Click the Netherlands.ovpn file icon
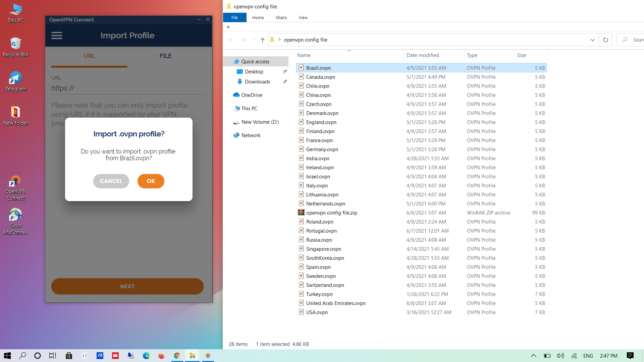644x362 pixels. (x=301, y=203)
